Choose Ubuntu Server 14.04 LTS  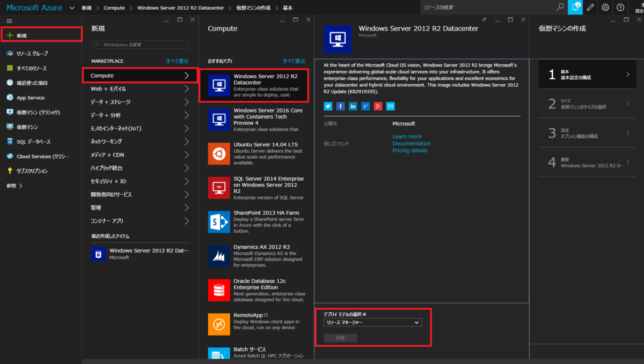[256, 154]
